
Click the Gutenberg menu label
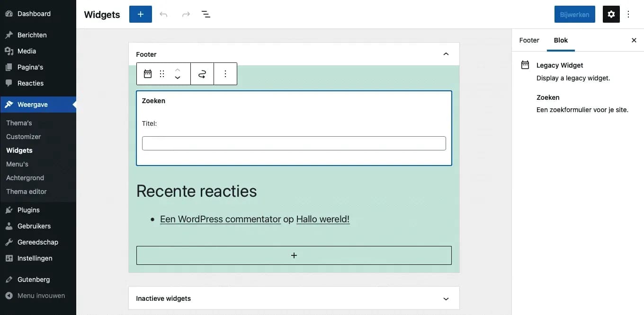pyautogui.click(x=34, y=280)
